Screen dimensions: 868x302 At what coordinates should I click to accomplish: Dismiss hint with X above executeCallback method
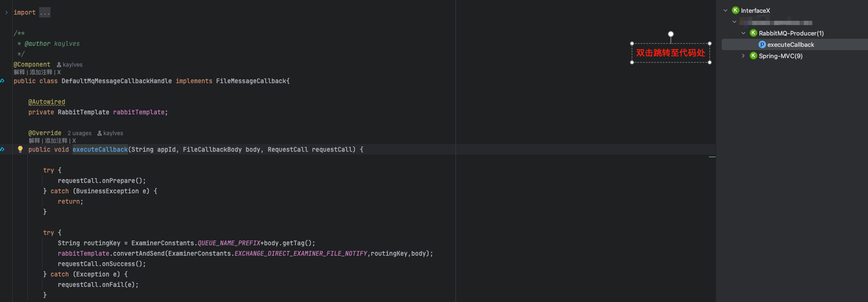click(x=74, y=141)
